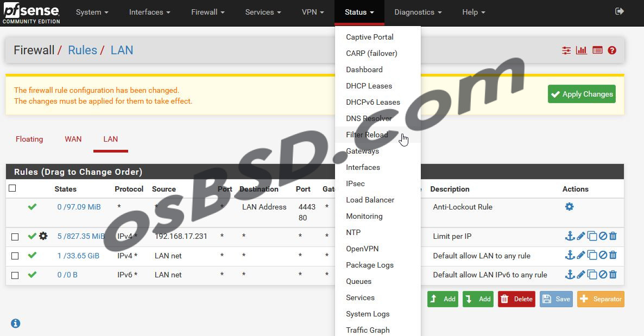Open the Anti-Lockout Rule settings gear
Image resolution: width=644 pixels, height=336 pixels.
(569, 207)
